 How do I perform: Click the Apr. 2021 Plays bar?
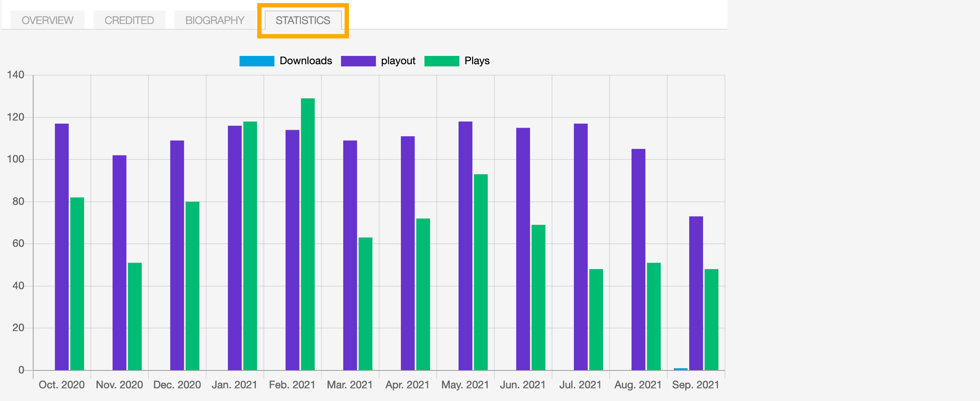point(423,294)
